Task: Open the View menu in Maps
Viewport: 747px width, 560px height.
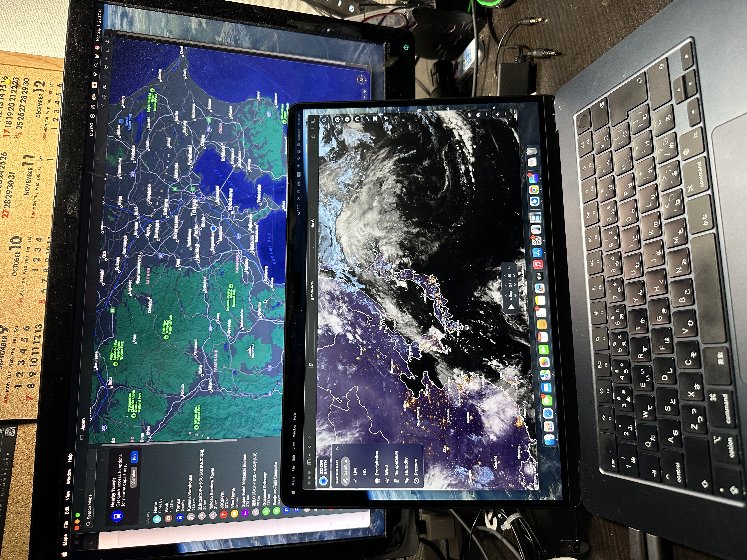Action: (x=68, y=495)
